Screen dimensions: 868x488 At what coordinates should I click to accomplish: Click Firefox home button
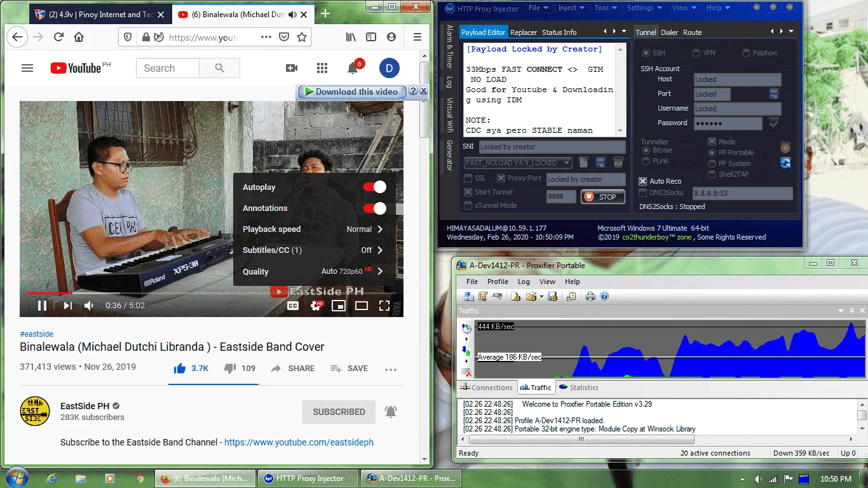(79, 37)
